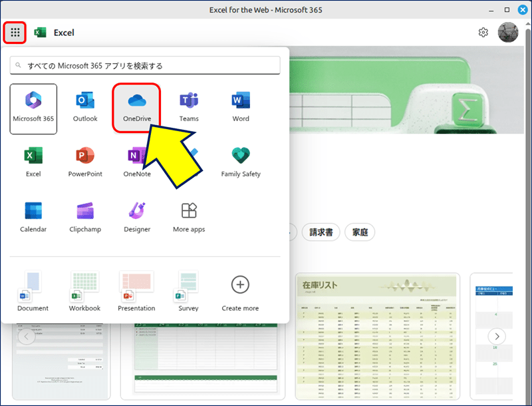This screenshot has height=406, width=532.
Task: Open Designer from the app list
Action: click(x=137, y=218)
